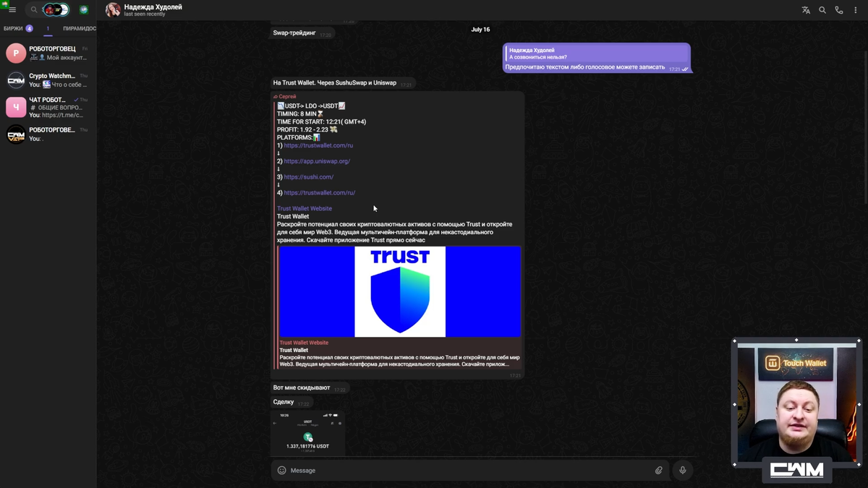Click text 'TIME FOR START: 12:21( GMT+4)'
The image size is (868, 488).
[x=321, y=121]
